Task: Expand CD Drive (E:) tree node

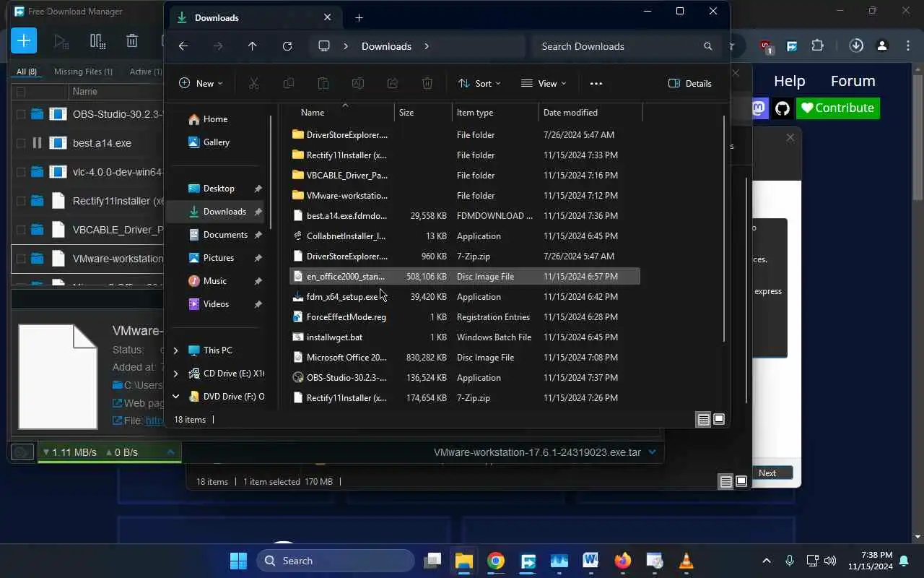Action: [x=175, y=374]
